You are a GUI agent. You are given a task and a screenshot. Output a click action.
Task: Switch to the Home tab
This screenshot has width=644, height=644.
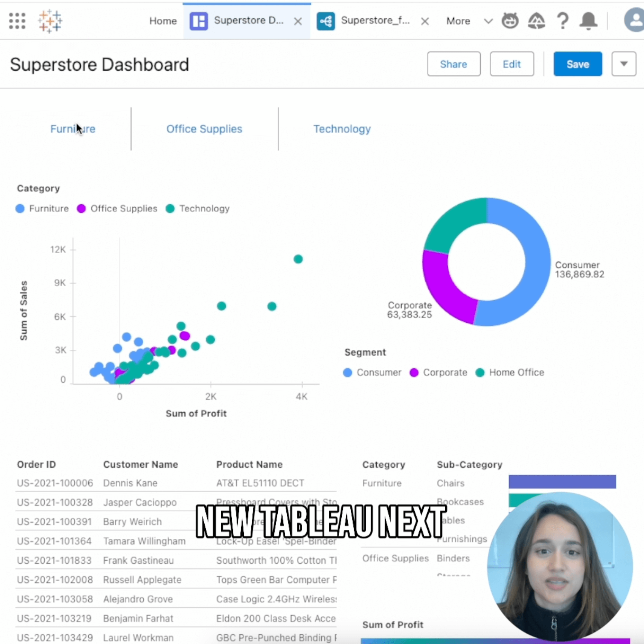point(163,21)
